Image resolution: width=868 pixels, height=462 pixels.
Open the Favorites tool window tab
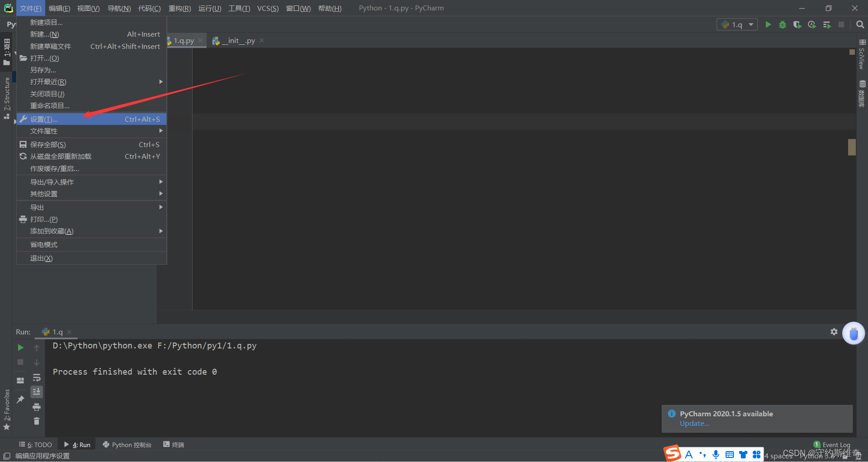[x=6, y=410]
